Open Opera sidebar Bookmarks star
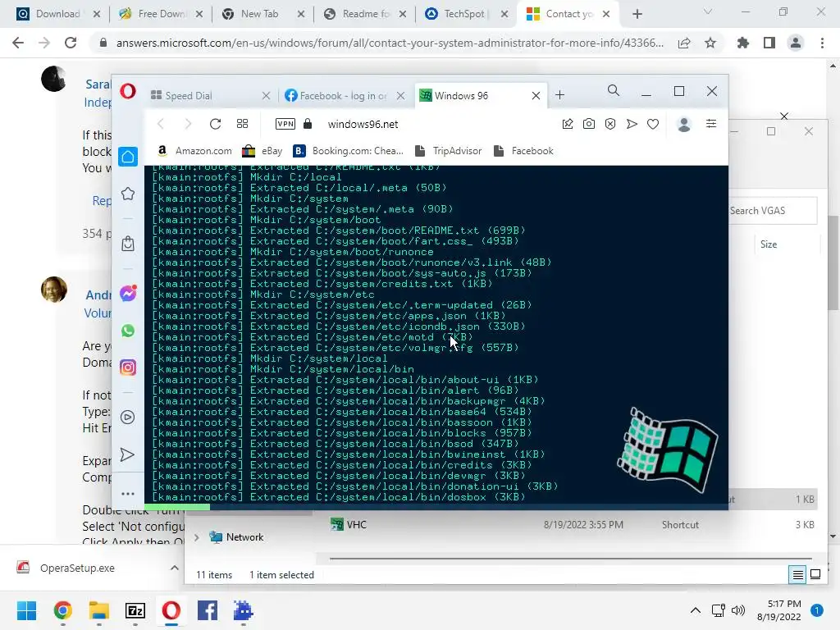The image size is (840, 630). [x=127, y=194]
